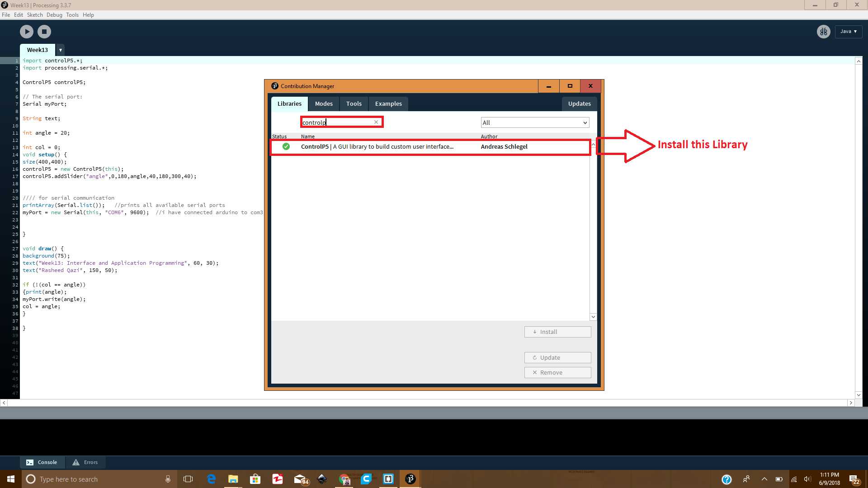Screen dimensions: 868x488
Task: Switch to the Examples tab
Action: coord(388,104)
